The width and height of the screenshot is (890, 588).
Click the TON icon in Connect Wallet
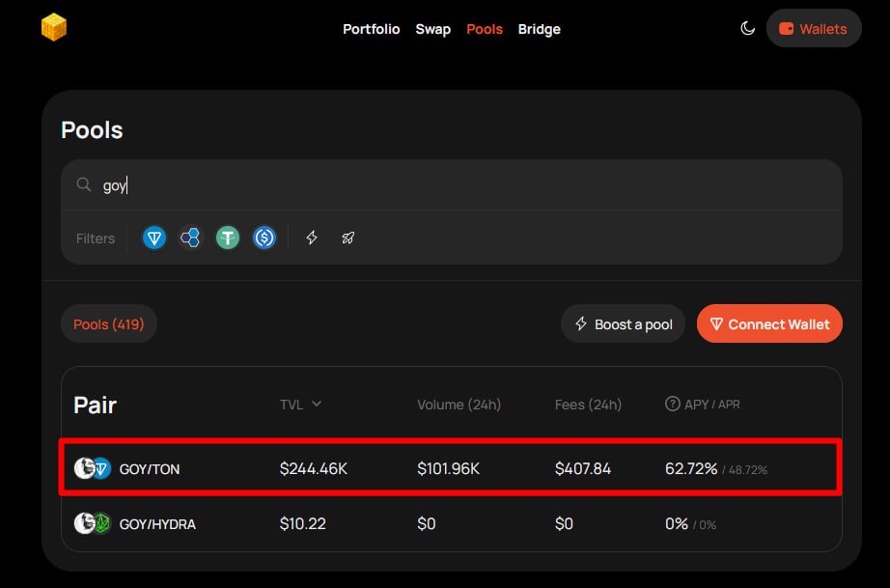tap(716, 324)
